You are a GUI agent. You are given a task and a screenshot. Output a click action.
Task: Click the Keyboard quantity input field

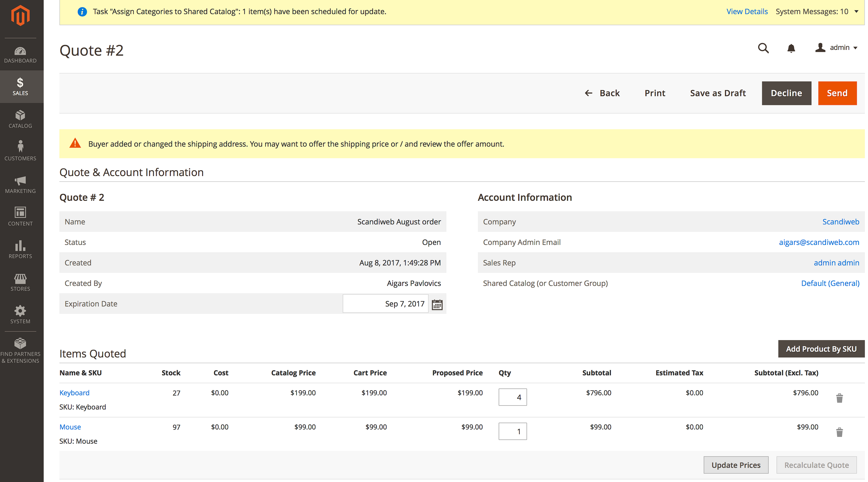pos(512,397)
